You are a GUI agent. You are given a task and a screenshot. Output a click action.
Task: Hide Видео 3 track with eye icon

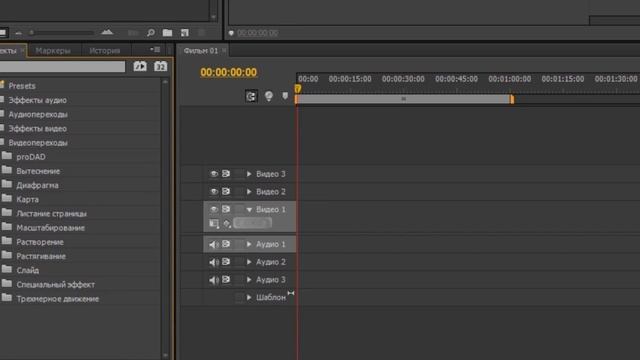click(214, 174)
